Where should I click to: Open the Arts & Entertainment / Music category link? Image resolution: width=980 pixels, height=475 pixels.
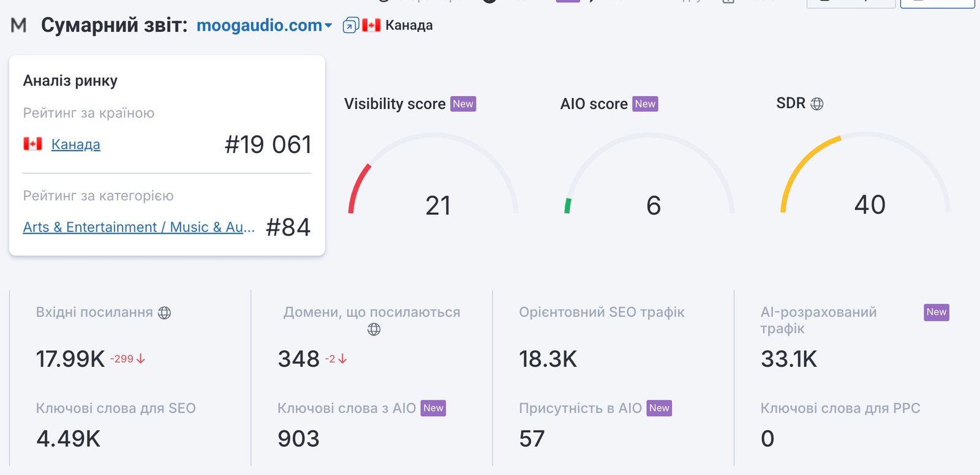(x=139, y=227)
